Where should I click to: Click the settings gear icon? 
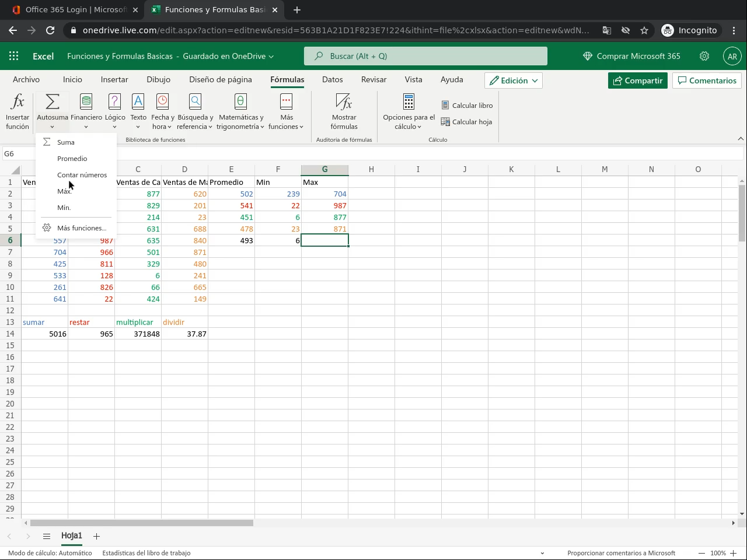tap(704, 56)
